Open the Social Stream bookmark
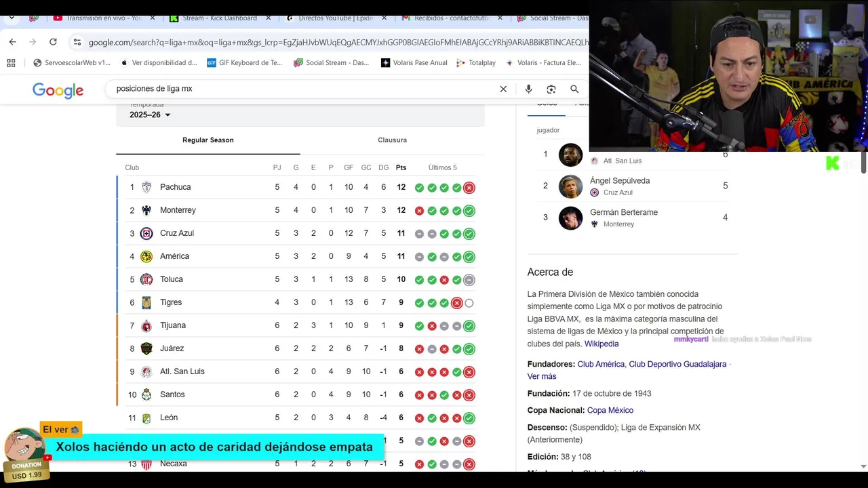The width and height of the screenshot is (868, 488). coord(332,62)
